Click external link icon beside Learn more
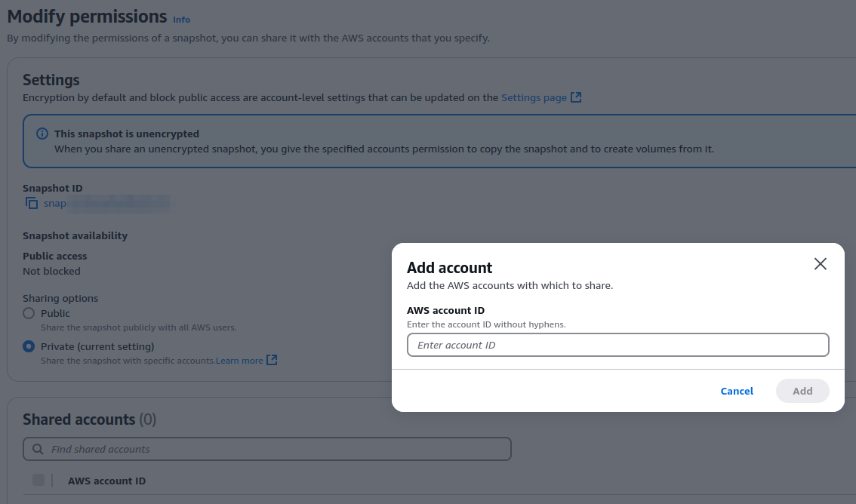 point(272,360)
